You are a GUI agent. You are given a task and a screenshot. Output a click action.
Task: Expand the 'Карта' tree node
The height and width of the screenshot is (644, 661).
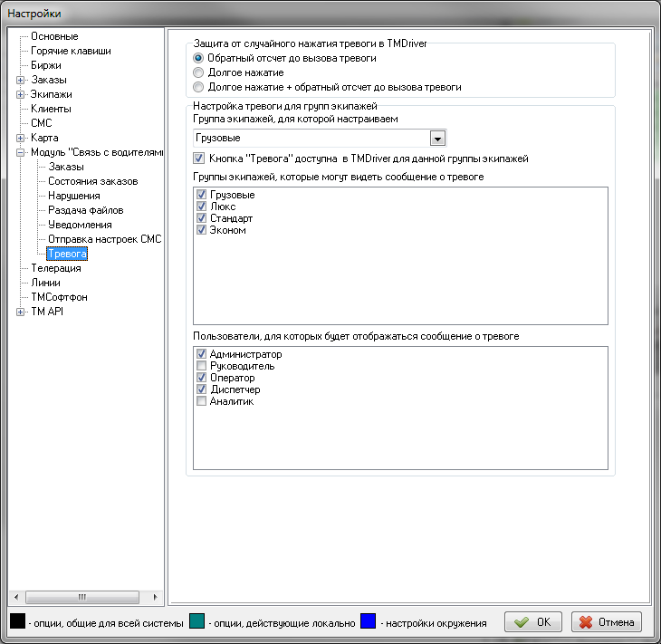coord(21,138)
